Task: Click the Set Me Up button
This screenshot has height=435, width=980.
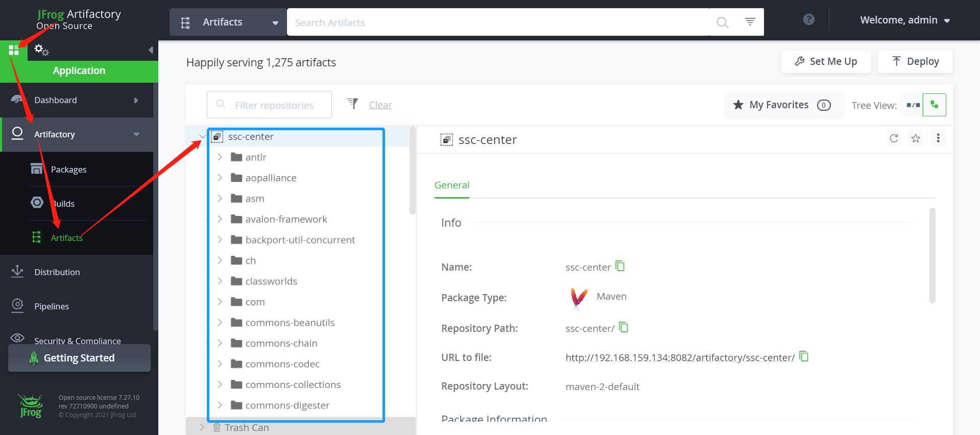Action: (826, 61)
